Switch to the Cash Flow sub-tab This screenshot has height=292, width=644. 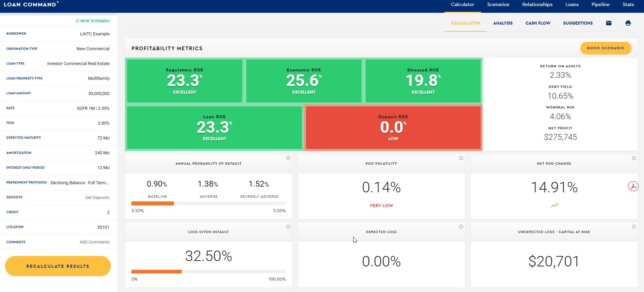point(538,23)
